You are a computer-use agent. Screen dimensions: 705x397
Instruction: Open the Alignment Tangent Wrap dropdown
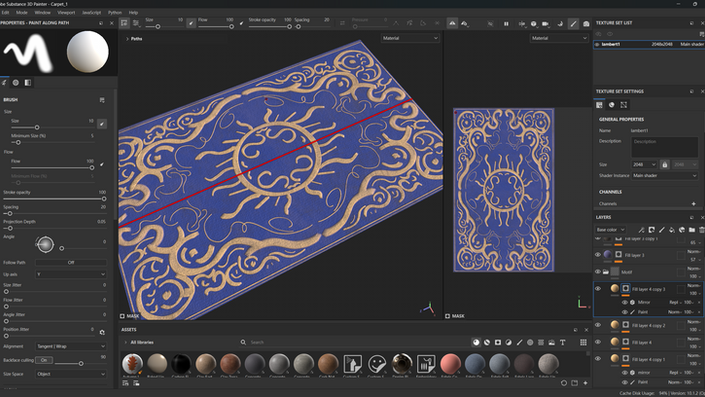[x=71, y=346]
